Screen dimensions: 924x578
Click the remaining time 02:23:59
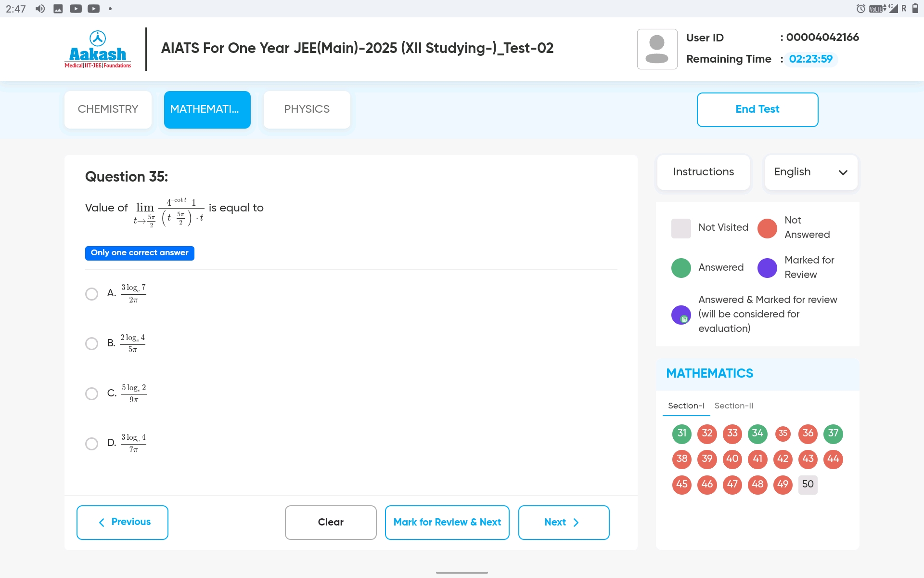click(x=810, y=59)
